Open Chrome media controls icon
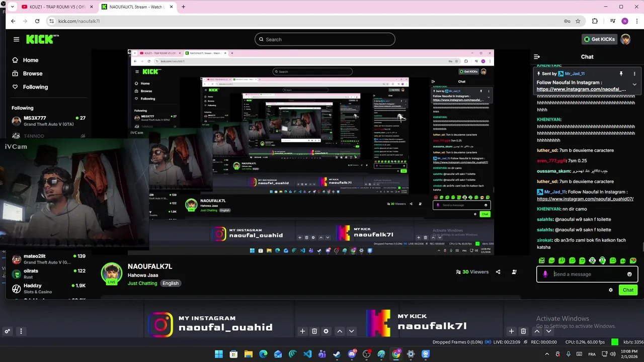The width and height of the screenshot is (644, 362). 613,21
